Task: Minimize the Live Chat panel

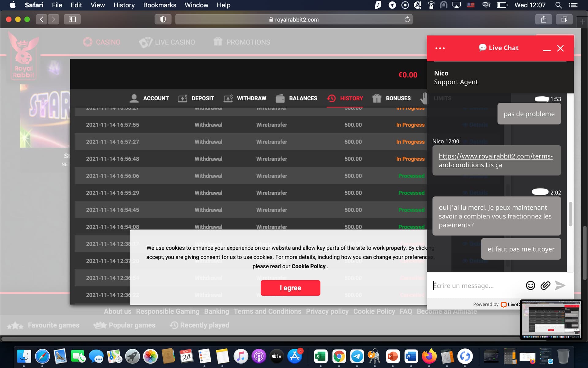Action: coord(547,49)
